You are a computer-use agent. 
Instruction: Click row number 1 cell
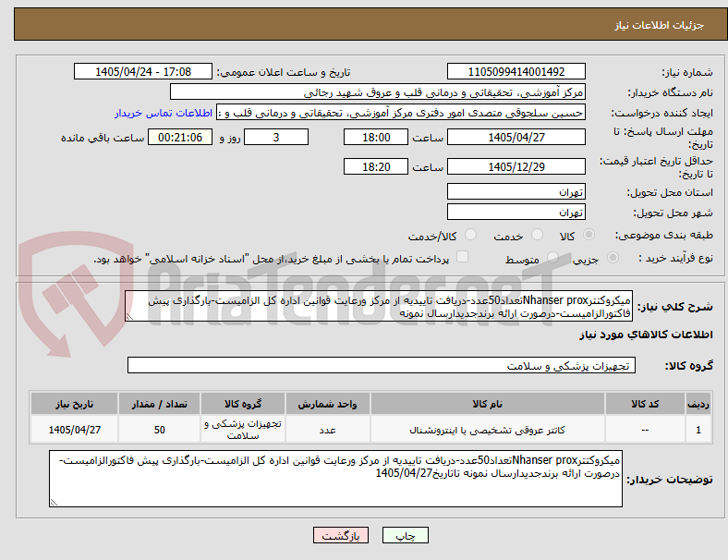pos(698,430)
